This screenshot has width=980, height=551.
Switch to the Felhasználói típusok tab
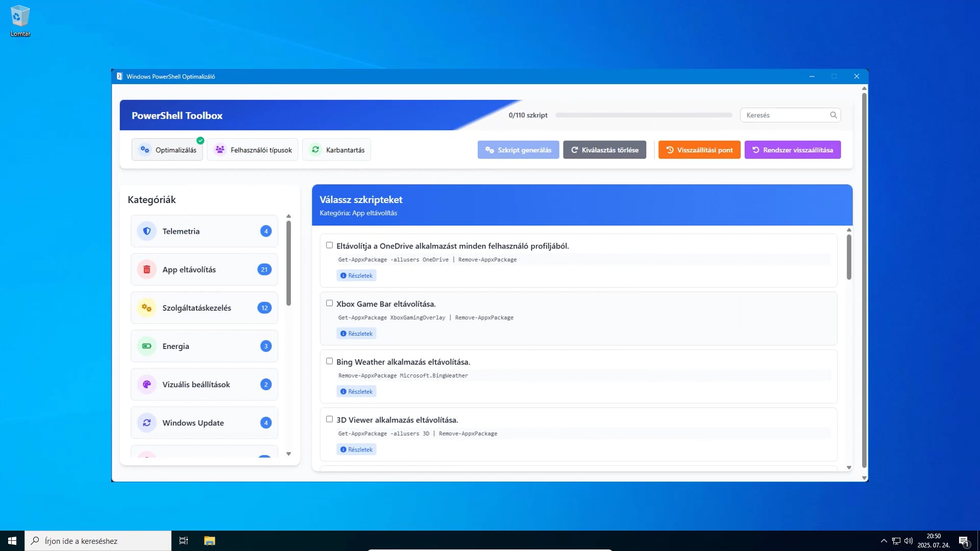[x=253, y=150]
